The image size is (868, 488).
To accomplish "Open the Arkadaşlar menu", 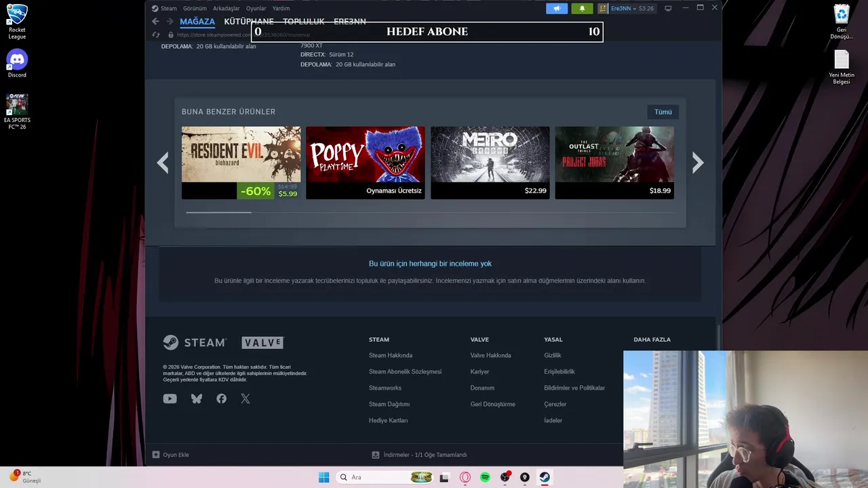I will tap(226, 8).
